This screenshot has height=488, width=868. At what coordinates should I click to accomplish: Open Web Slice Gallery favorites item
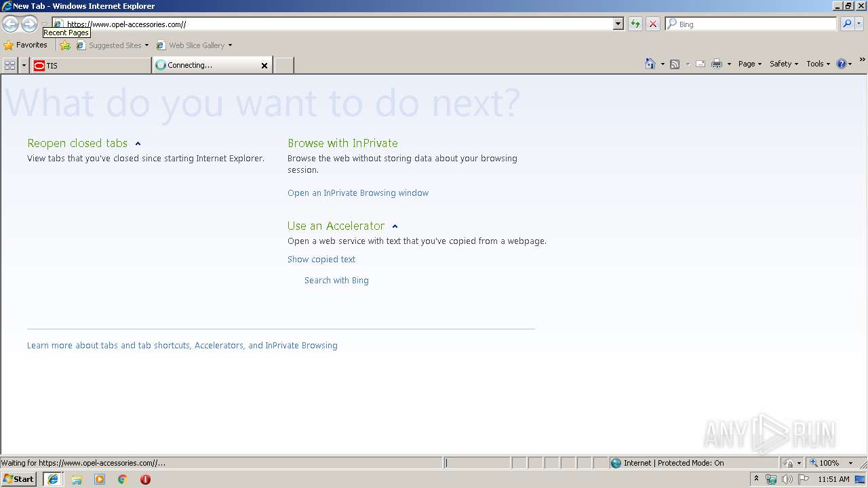(195, 45)
